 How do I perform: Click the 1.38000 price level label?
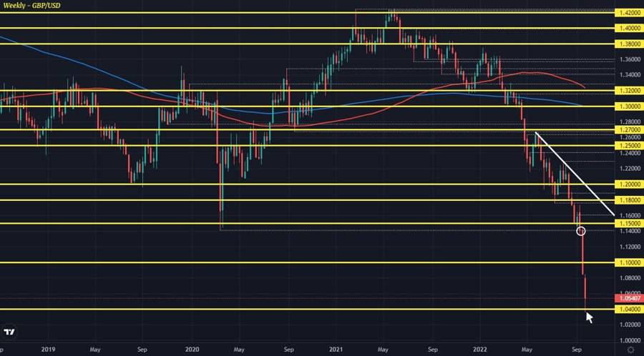click(629, 44)
